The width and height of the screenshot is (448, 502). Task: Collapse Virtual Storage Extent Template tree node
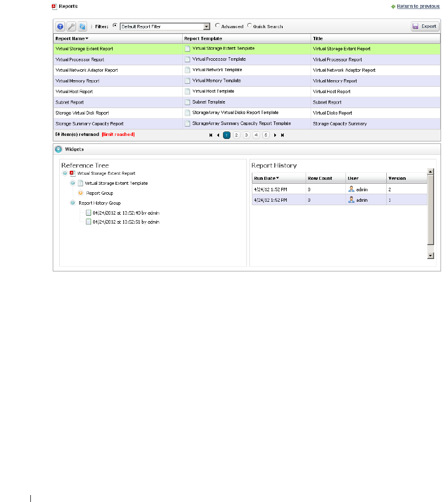click(x=73, y=183)
